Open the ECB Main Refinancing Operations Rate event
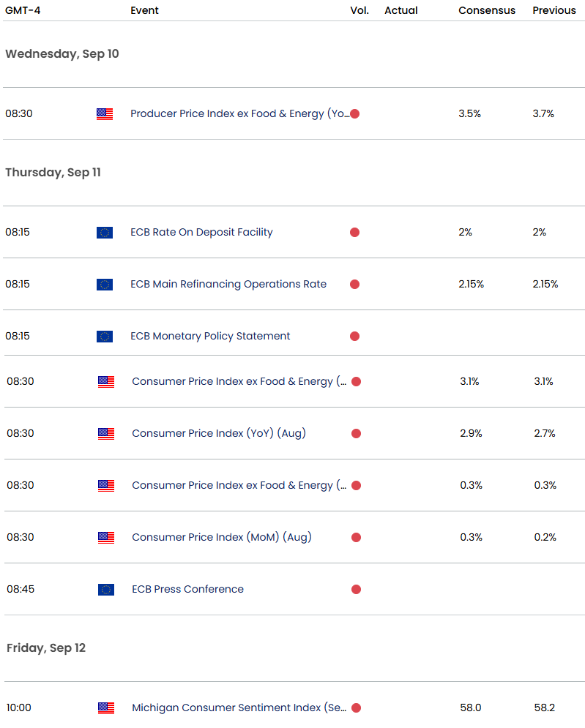Screen dimensions: 585x728 pyautogui.click(x=228, y=284)
